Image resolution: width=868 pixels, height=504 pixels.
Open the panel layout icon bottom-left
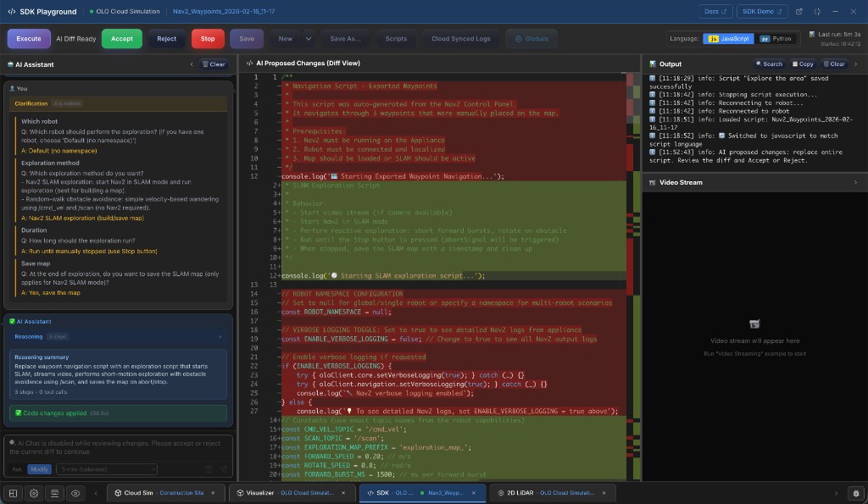tap(12, 493)
